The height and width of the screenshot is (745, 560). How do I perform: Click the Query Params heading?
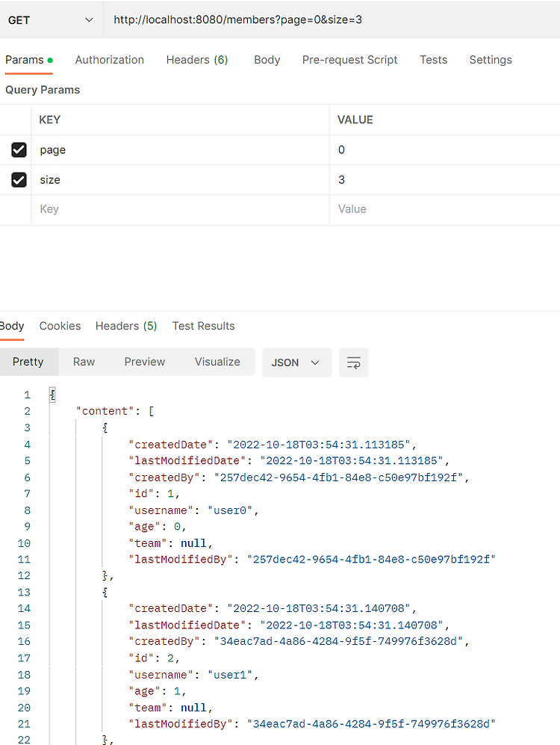pos(43,90)
